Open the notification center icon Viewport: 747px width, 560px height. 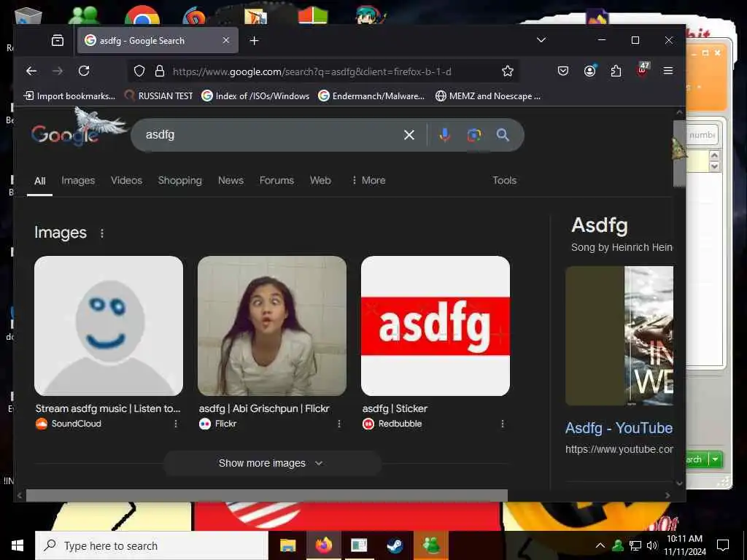click(x=723, y=545)
